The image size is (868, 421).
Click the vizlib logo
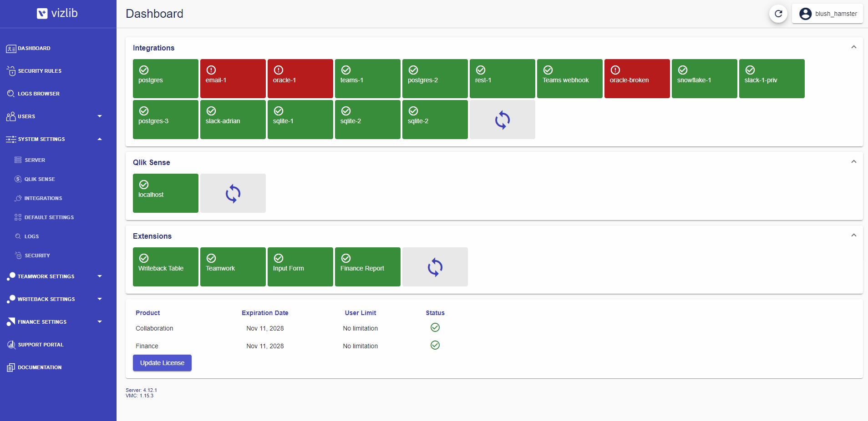[x=57, y=13]
